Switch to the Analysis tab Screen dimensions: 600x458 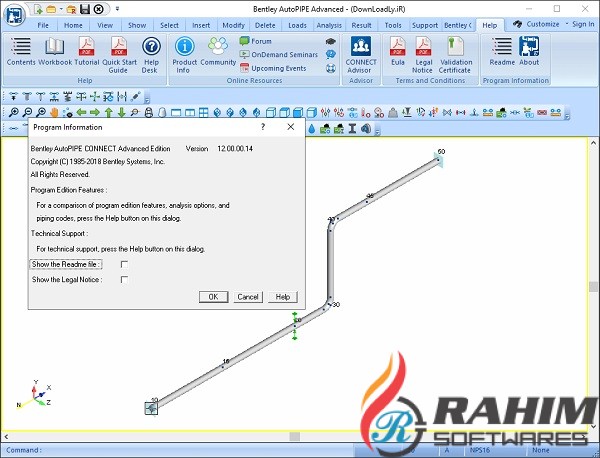click(329, 25)
